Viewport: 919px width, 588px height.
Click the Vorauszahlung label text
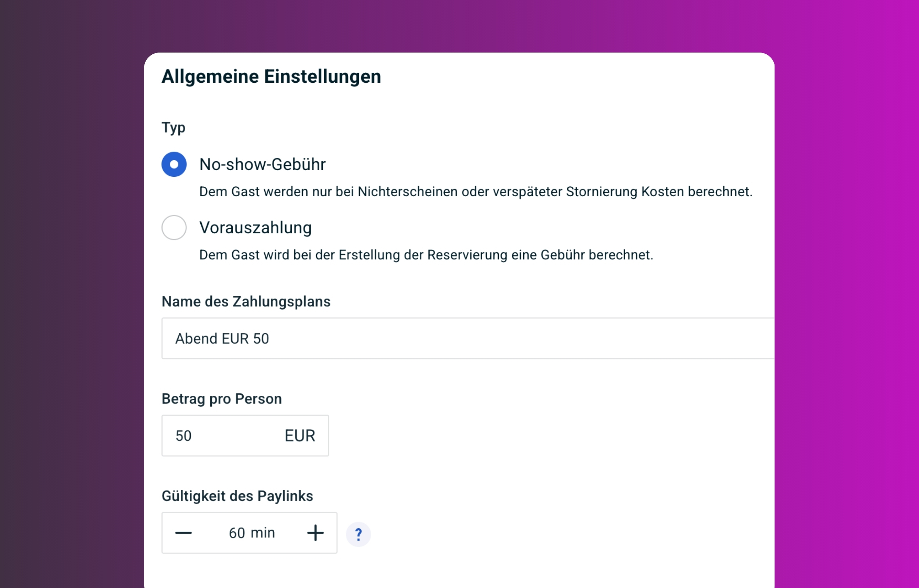255,227
